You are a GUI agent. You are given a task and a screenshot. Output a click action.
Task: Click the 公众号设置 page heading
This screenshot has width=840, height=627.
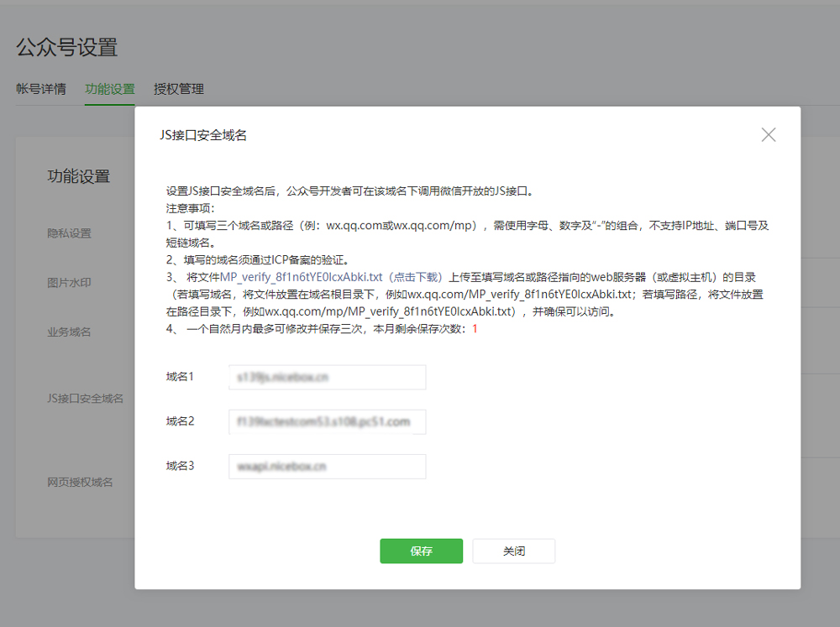click(67, 48)
